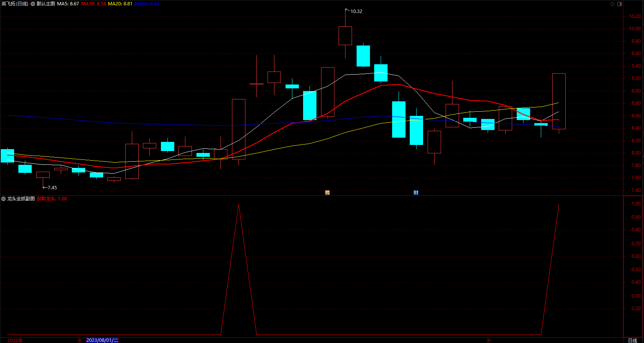Open dropdown arrow beside 龙头全抓副图 label

[x=3, y=199]
